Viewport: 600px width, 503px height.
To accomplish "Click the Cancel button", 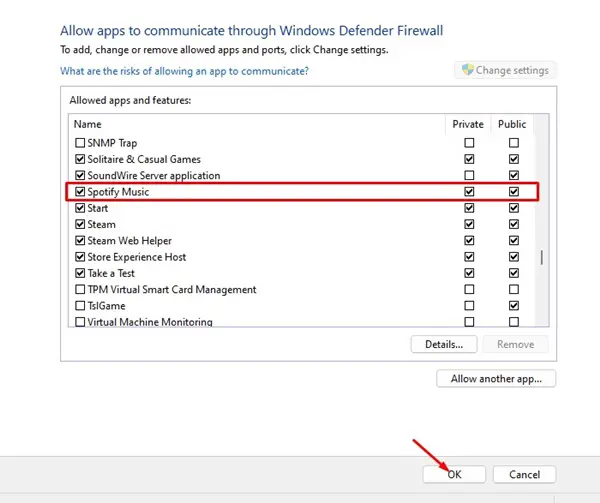I will [524, 474].
